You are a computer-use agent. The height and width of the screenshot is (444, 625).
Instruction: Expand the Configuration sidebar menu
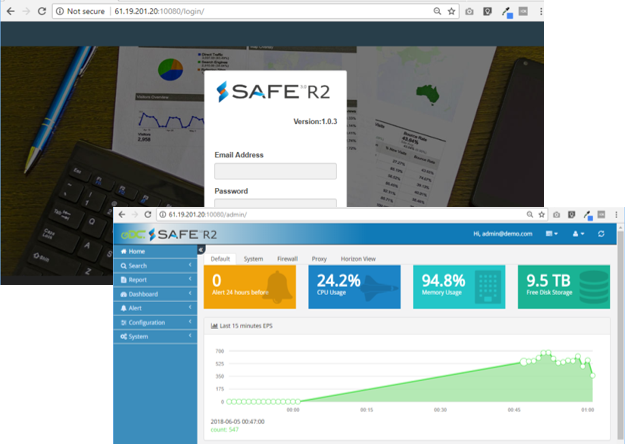[155, 322]
